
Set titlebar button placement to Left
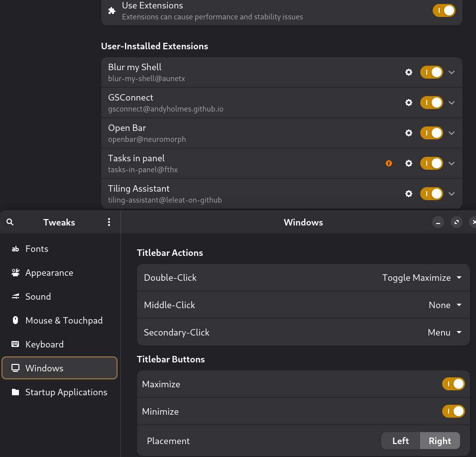[400, 441]
